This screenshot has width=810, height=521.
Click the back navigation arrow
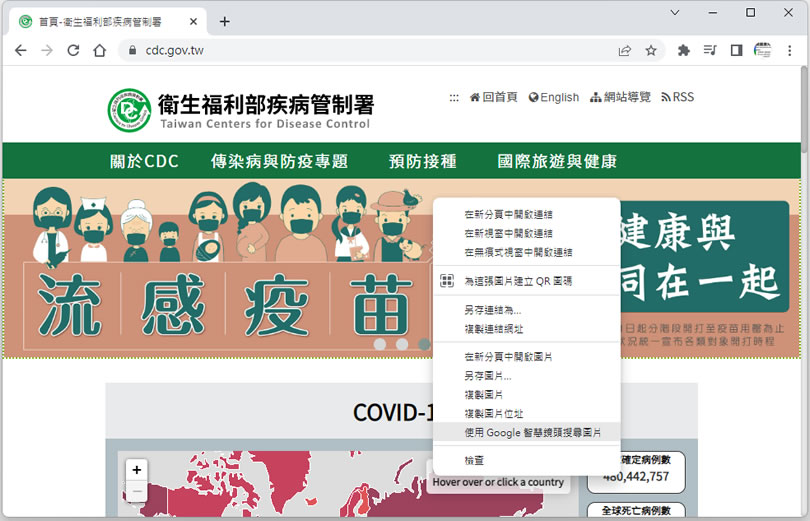pyautogui.click(x=21, y=50)
